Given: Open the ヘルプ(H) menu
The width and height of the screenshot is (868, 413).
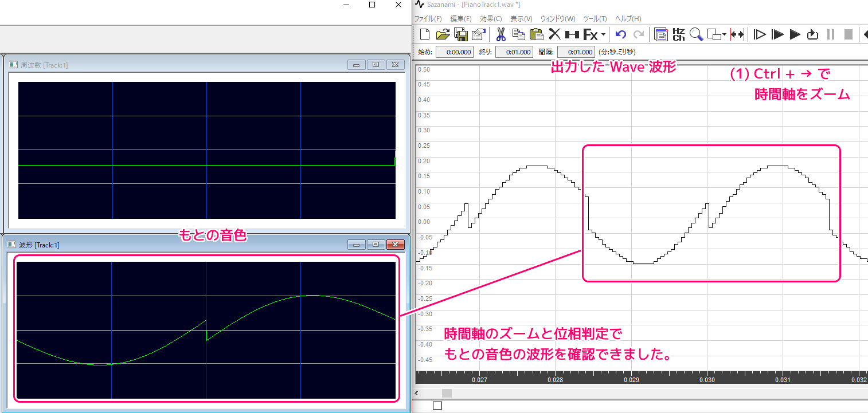Looking at the screenshot, I should (628, 19).
